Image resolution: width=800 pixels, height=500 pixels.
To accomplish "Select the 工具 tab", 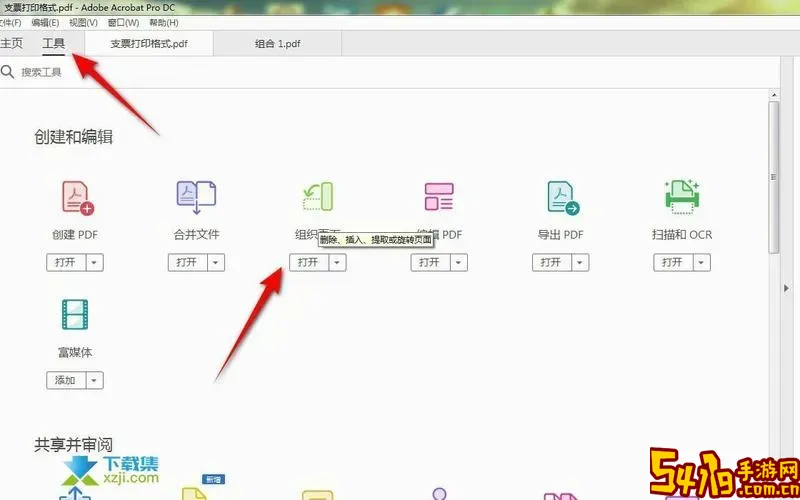I will (x=54, y=44).
